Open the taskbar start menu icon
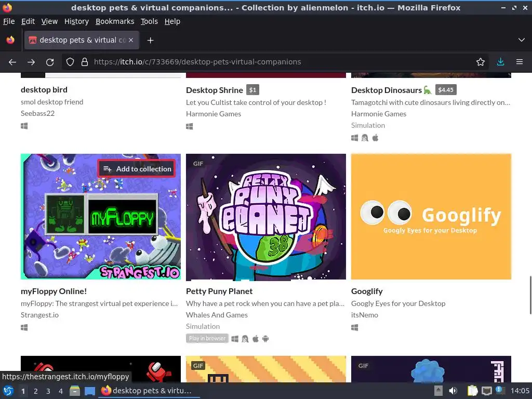Screen dimensions: 532x399 [x=8, y=391]
